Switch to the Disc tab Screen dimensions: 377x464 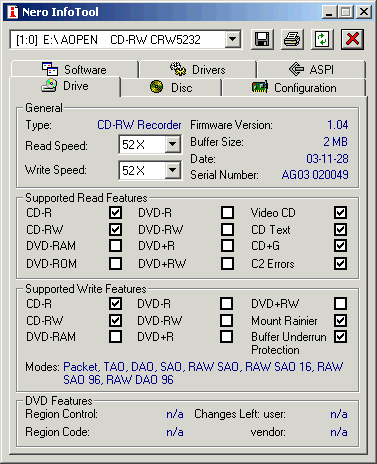(171, 87)
